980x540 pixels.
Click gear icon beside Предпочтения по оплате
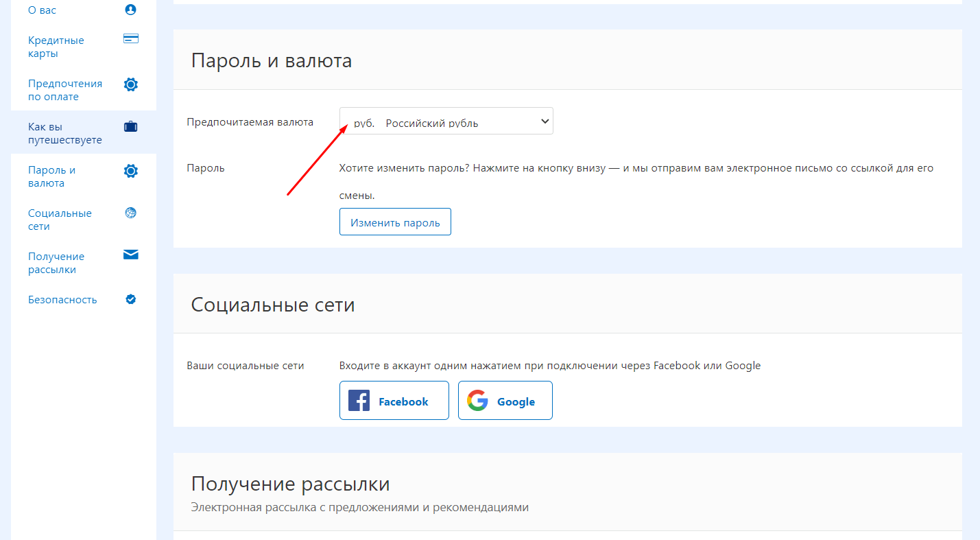click(130, 84)
